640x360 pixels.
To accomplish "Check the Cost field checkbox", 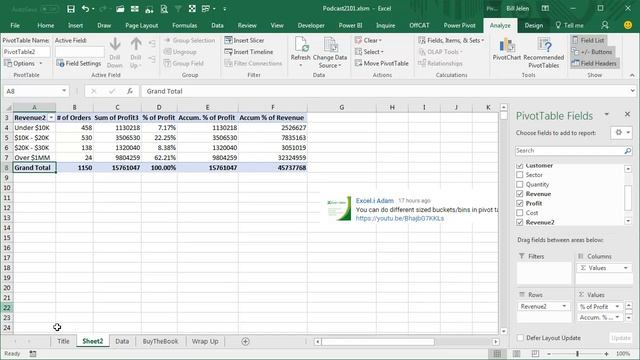I will click(520, 213).
